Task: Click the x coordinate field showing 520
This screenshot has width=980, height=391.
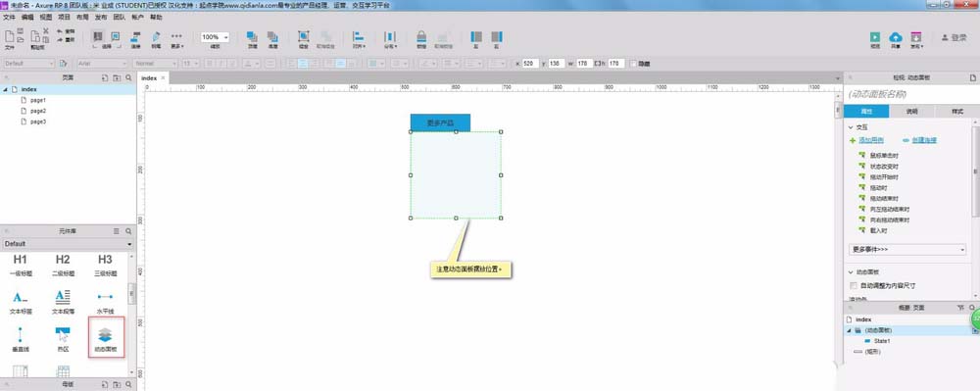Action: 530,63
